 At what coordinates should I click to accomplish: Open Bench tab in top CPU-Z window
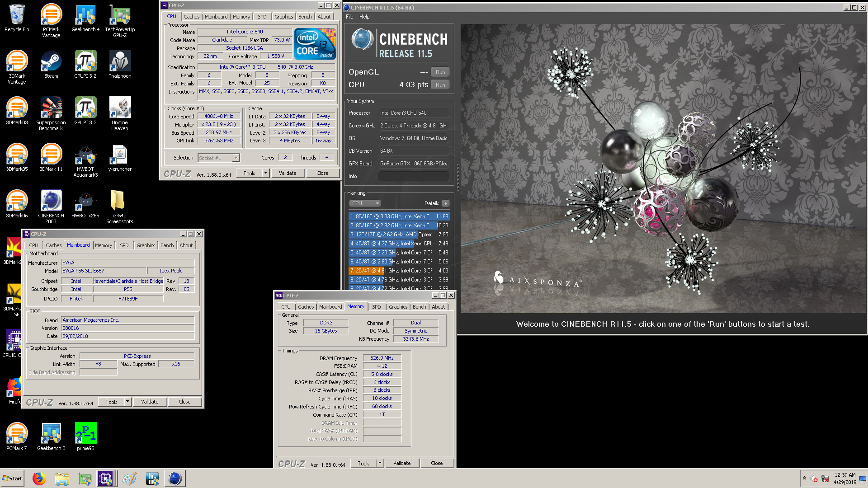[x=305, y=17]
